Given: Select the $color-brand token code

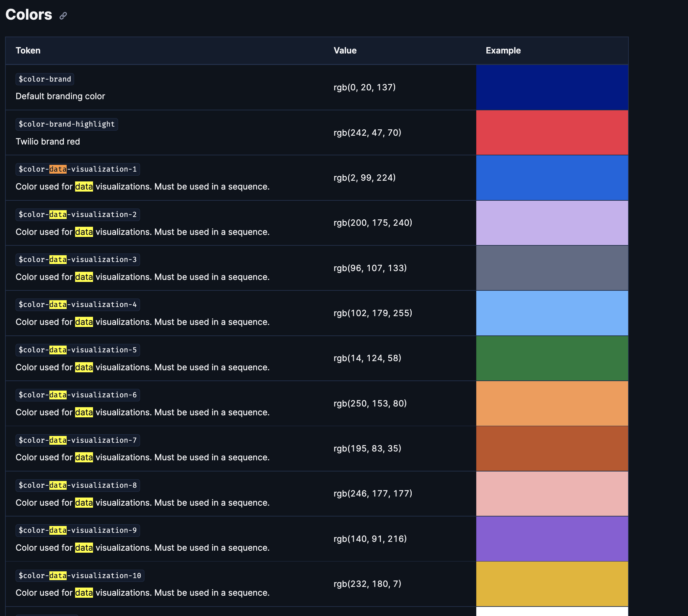Looking at the screenshot, I should [x=45, y=79].
